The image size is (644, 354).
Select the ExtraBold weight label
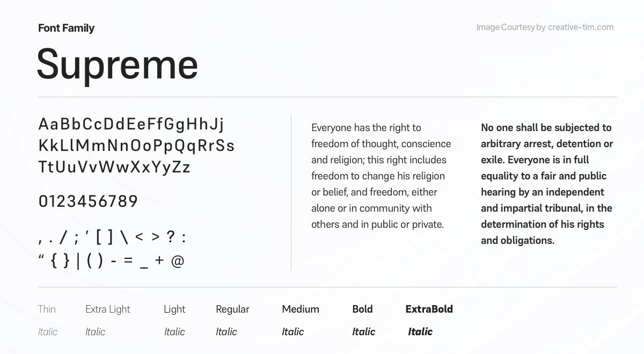(429, 309)
